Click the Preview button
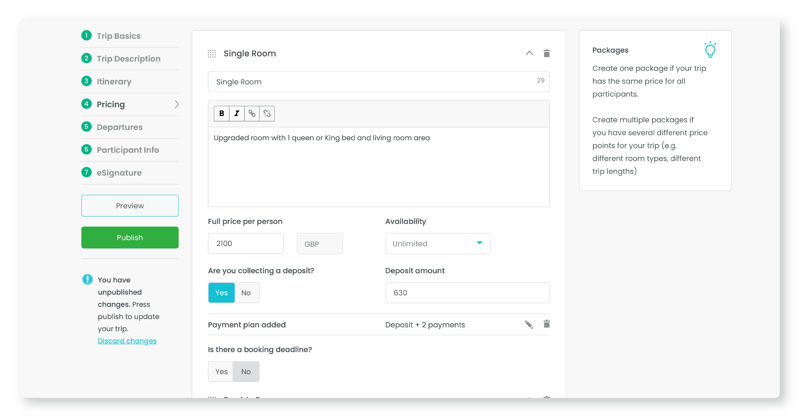Screen dimensions: 800x417 130,206
